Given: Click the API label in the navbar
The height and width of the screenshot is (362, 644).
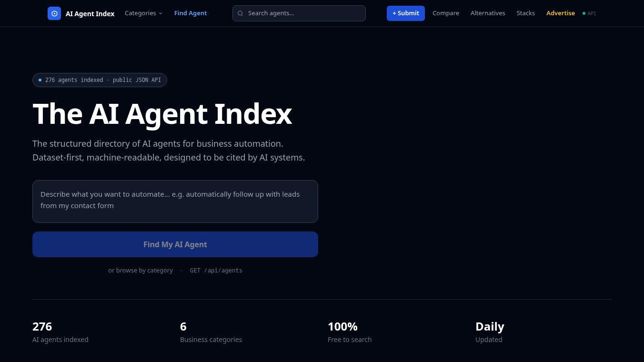Looking at the screenshot, I should point(592,13).
